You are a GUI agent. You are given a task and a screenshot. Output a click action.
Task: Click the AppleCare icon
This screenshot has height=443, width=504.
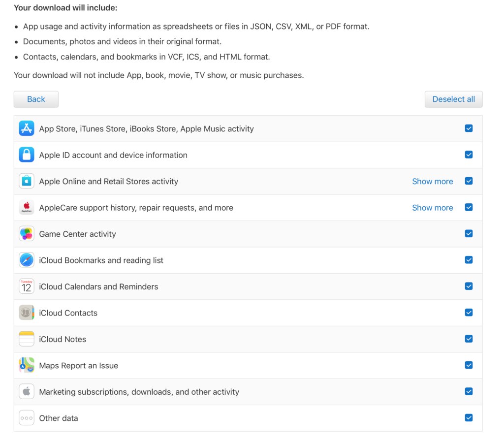pos(27,208)
